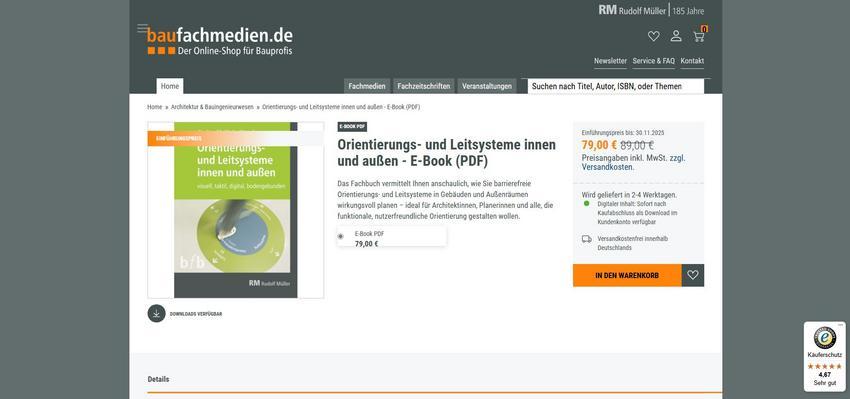Image resolution: width=850 pixels, height=399 pixels.
Task: Open the book cover image
Action: tap(235, 210)
